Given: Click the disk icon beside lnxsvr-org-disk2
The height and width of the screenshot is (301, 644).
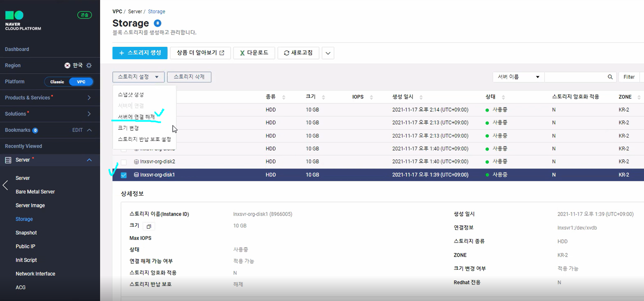Looking at the screenshot, I should [136, 162].
